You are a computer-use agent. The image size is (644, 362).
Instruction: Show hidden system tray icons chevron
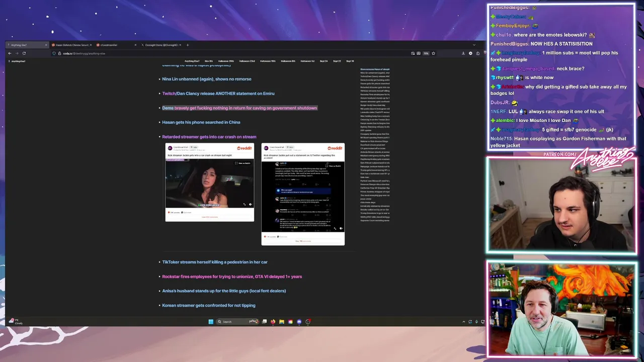(x=463, y=322)
